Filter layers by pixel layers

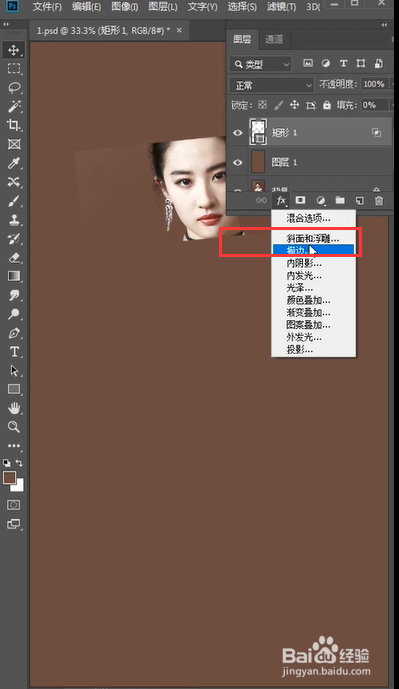(x=308, y=64)
